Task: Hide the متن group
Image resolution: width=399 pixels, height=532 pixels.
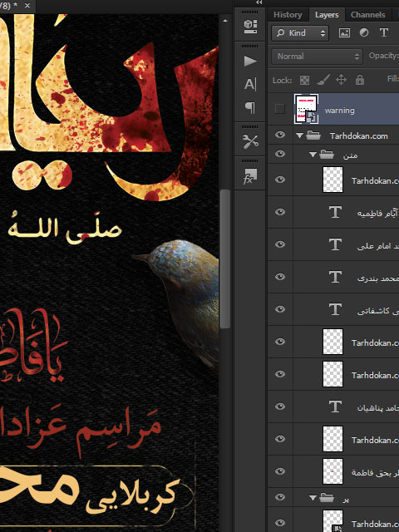Action: tap(280, 154)
